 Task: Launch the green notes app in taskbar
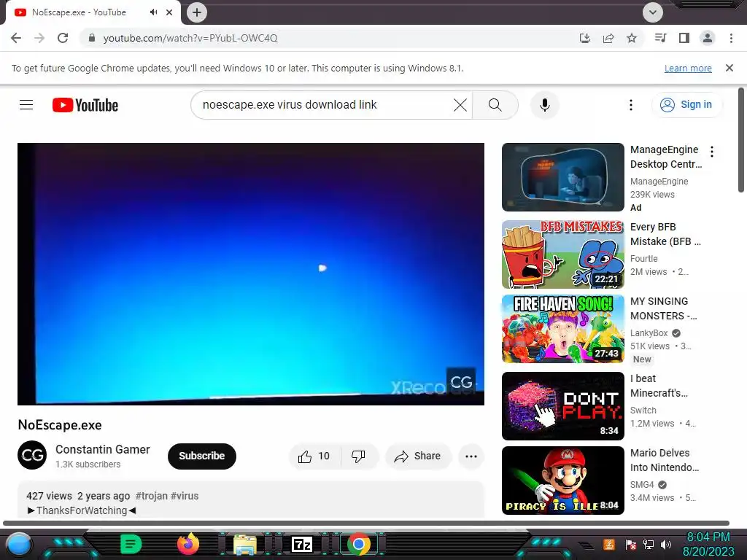point(131,544)
